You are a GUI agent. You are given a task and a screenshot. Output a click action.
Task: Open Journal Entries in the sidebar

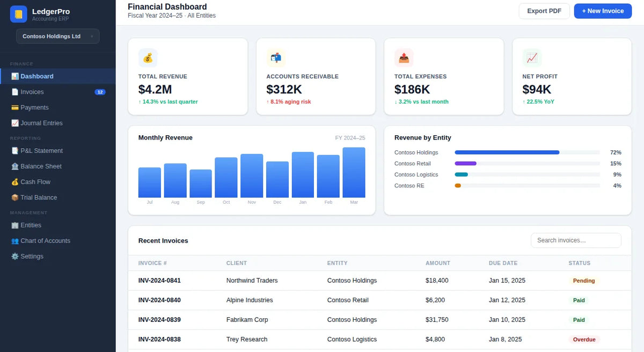57,123
